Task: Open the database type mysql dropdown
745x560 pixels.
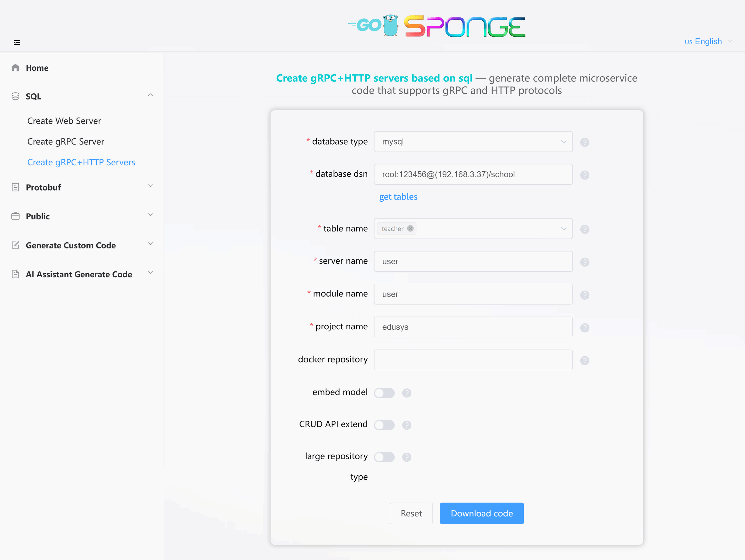Action: (x=473, y=141)
